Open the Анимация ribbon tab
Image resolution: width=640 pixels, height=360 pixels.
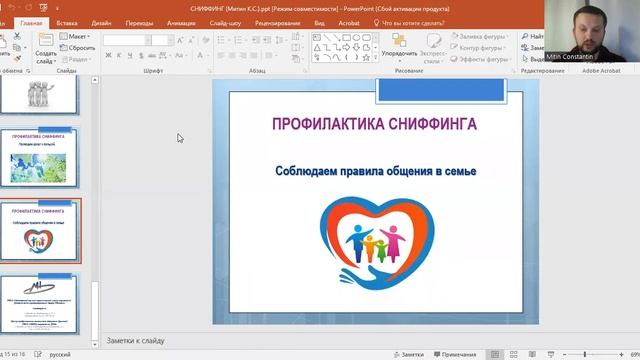(181, 23)
